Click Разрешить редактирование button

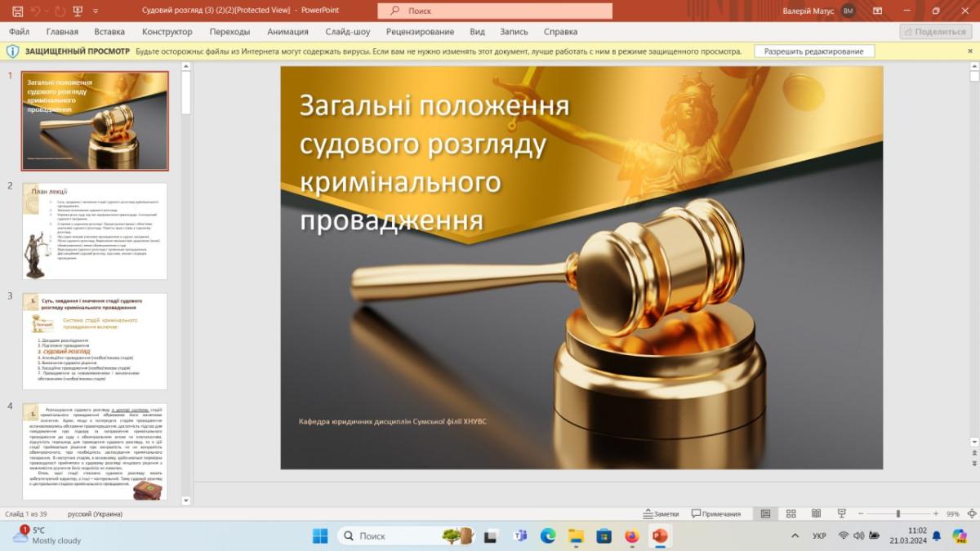click(x=813, y=51)
